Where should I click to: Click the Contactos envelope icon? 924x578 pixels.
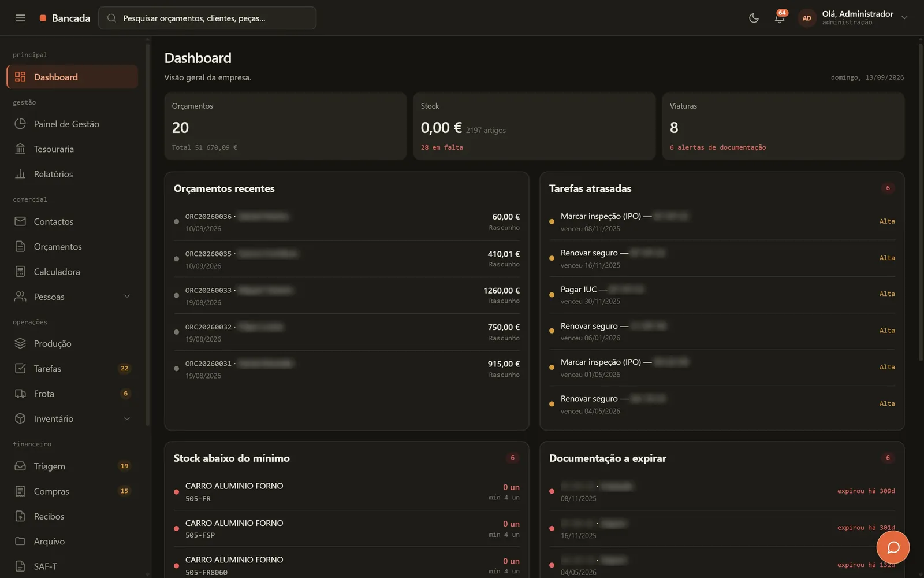[20, 221]
